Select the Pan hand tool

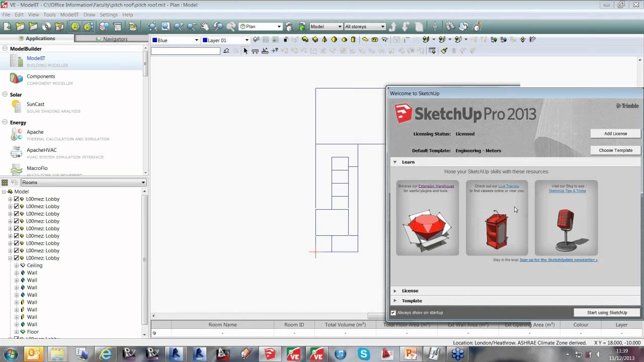tap(205, 27)
